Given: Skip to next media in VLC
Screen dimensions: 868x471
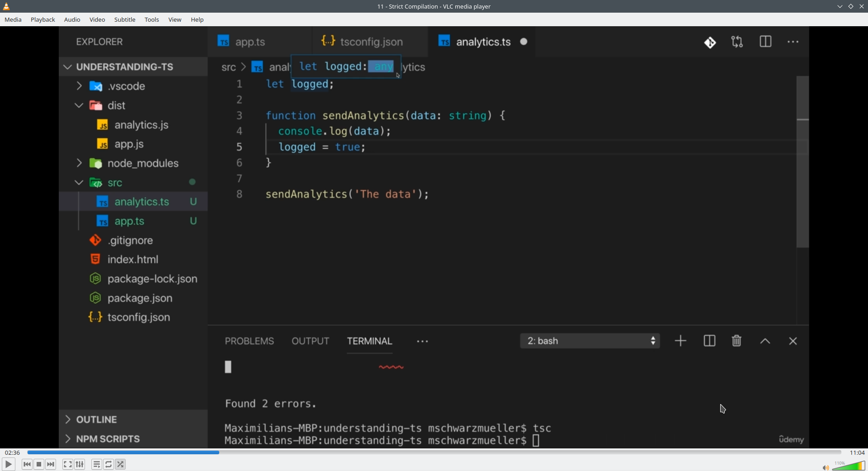Looking at the screenshot, I should point(51,464).
